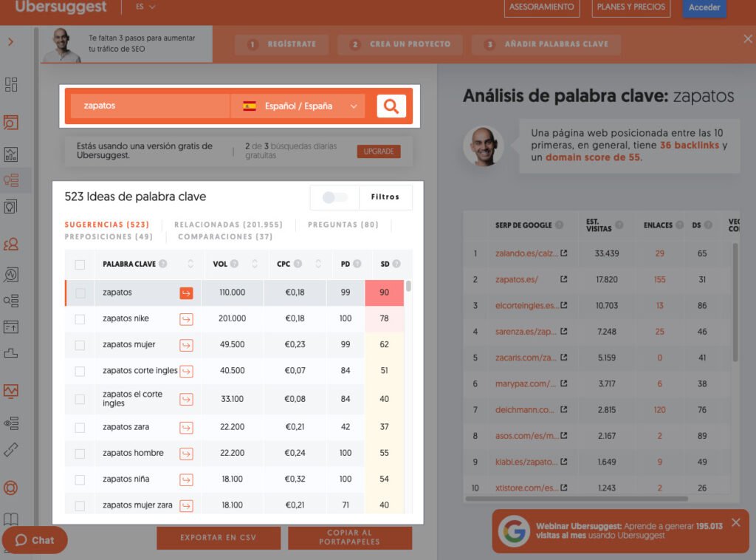Close the Webinar Ubersuggest notification
The image size is (756, 560).
736,523
